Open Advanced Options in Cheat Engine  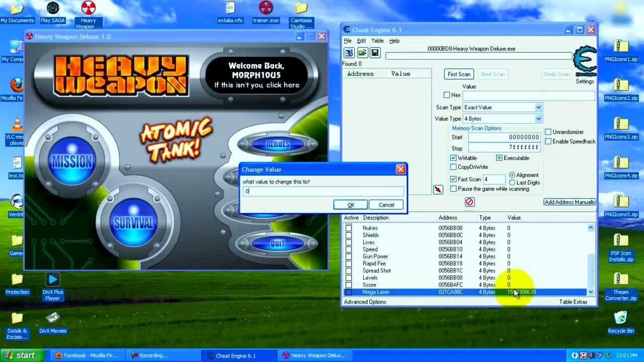(365, 302)
